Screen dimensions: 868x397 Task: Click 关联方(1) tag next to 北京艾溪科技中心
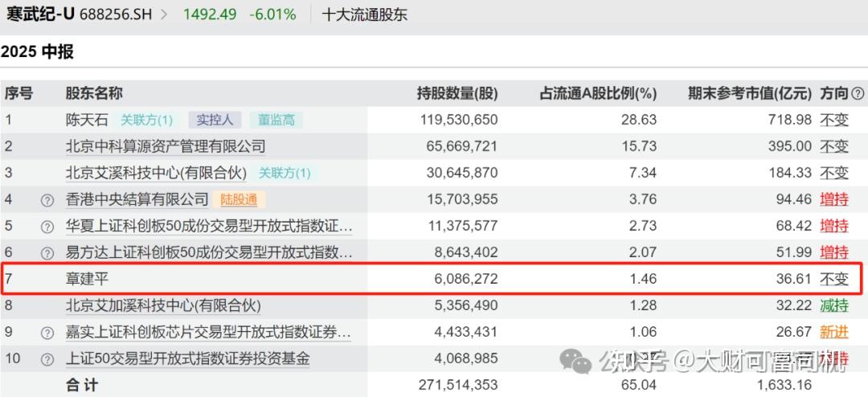(285, 173)
